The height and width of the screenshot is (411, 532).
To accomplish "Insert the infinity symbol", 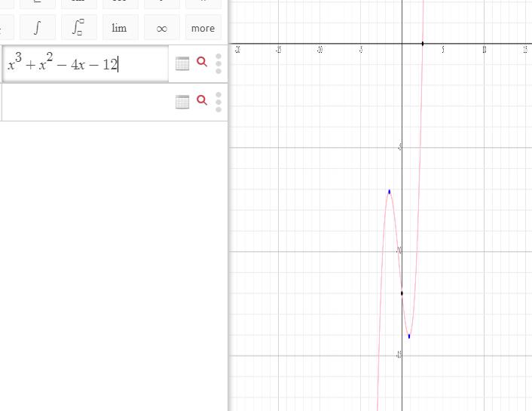I will 161,28.
